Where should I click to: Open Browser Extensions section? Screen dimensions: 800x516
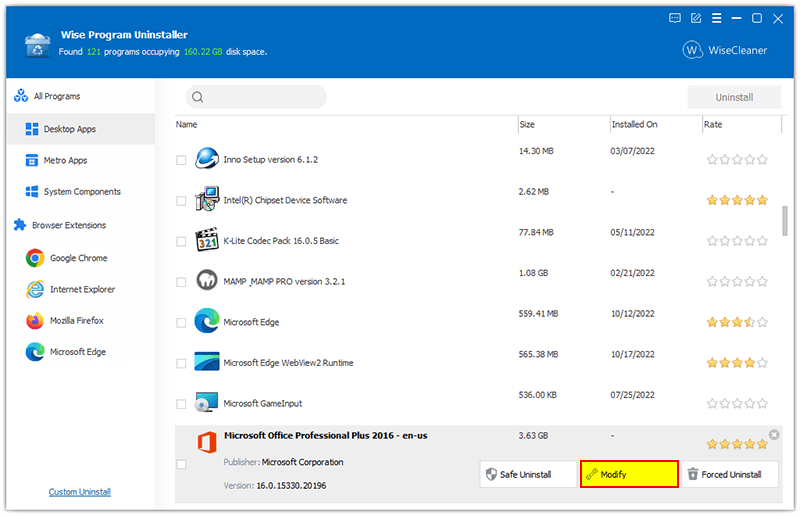click(x=69, y=225)
